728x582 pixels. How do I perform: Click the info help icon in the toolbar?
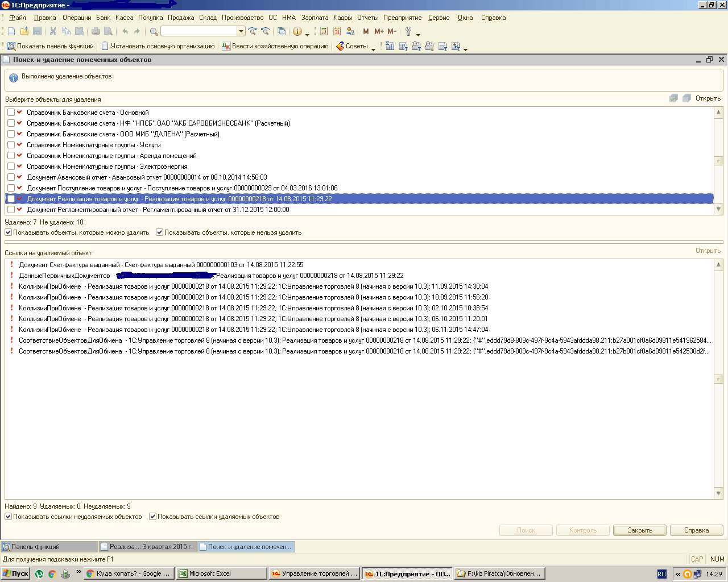[297, 31]
